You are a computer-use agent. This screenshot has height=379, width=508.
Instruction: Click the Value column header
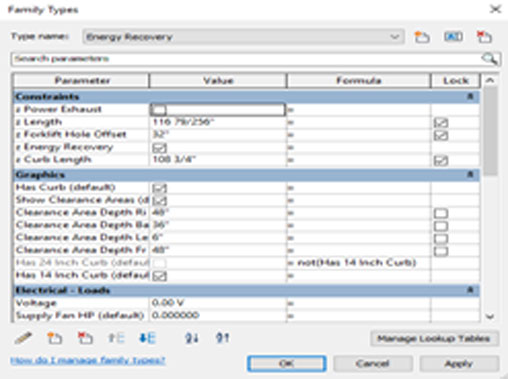tap(218, 81)
